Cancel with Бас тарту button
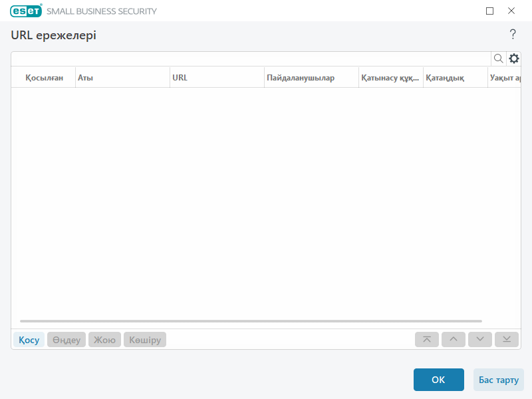The width and height of the screenshot is (532, 399). click(x=498, y=380)
